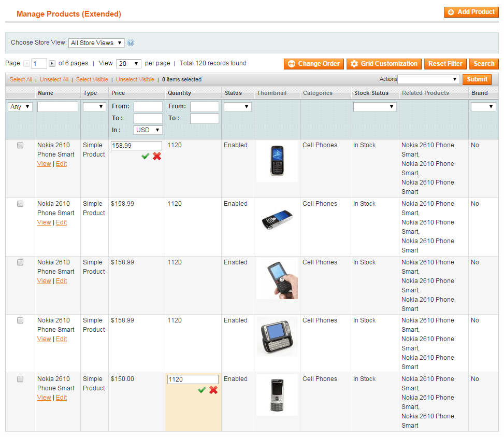Click hand-held phone thumbnail in third row

[277, 278]
